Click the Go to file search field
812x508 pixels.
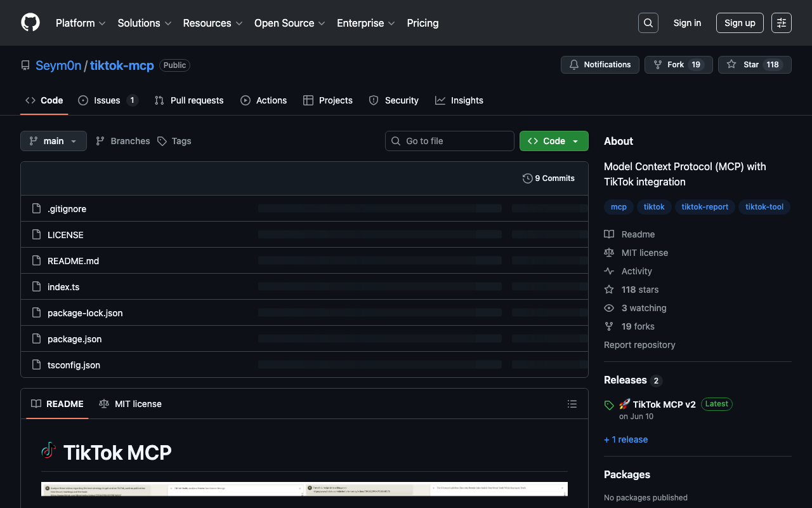click(x=449, y=141)
